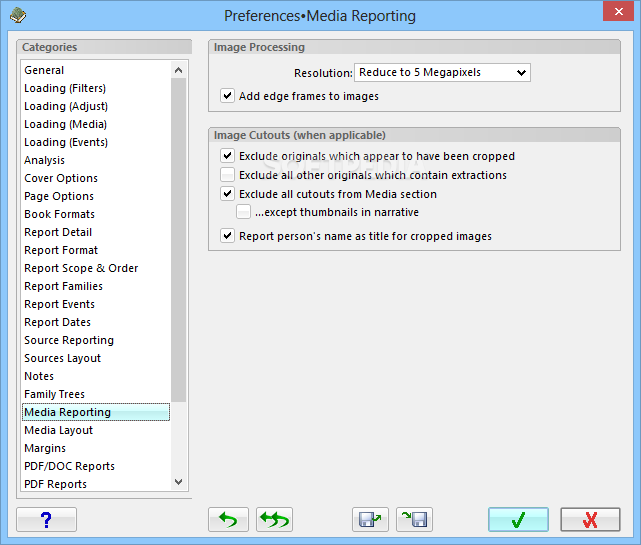Click the book application icon in title bar
Viewport: 641px width, 545px height.
(18, 16)
